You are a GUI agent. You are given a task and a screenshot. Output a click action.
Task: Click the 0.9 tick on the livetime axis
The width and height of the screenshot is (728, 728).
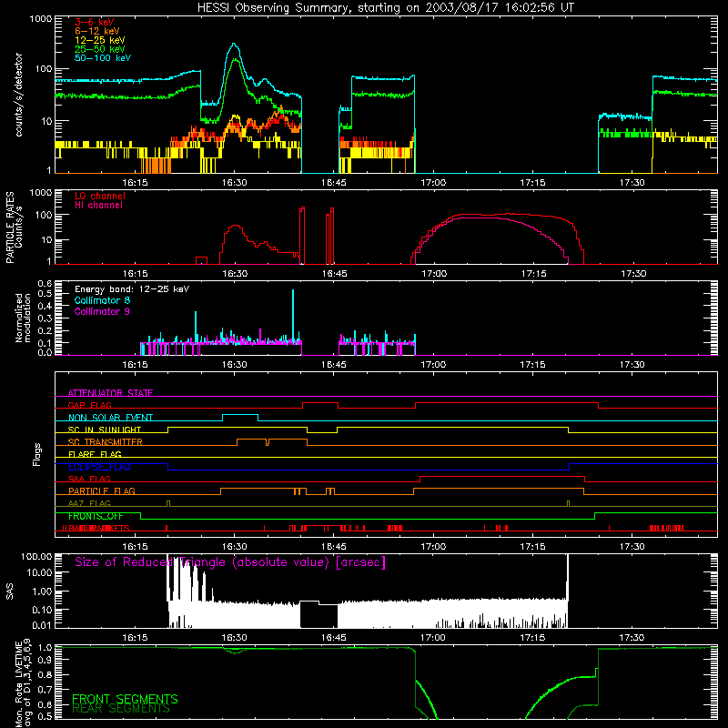coord(46,659)
